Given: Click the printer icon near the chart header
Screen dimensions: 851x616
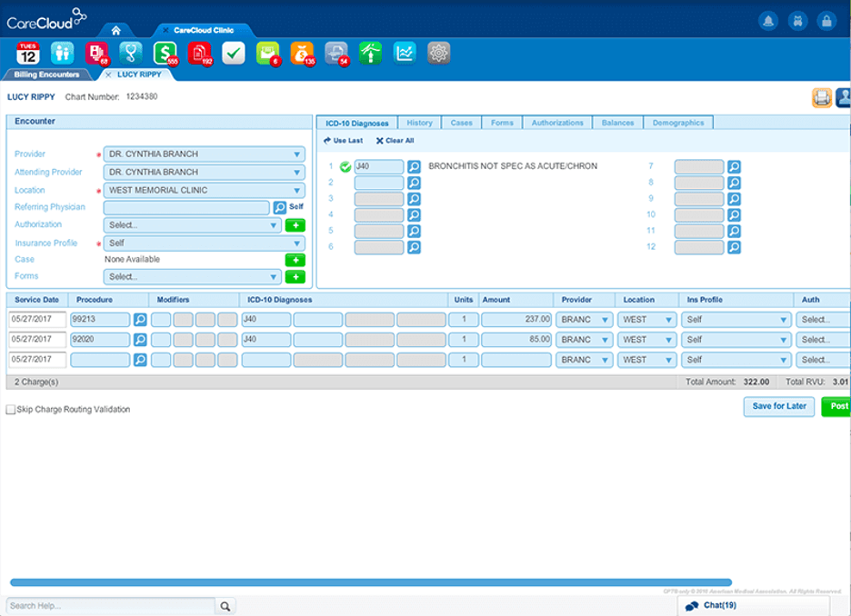Looking at the screenshot, I should [821, 96].
